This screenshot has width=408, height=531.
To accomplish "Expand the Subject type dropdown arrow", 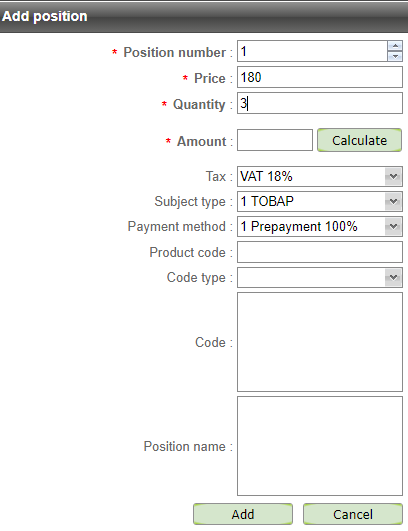I will [x=393, y=201].
